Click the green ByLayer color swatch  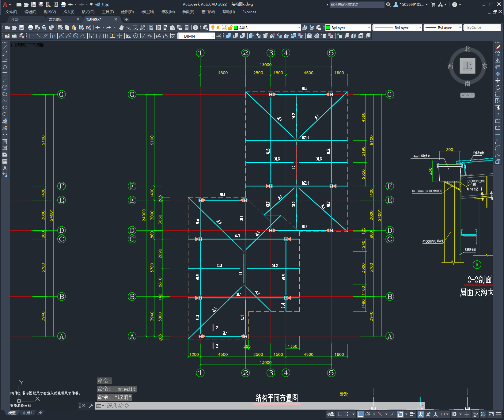(328, 28)
